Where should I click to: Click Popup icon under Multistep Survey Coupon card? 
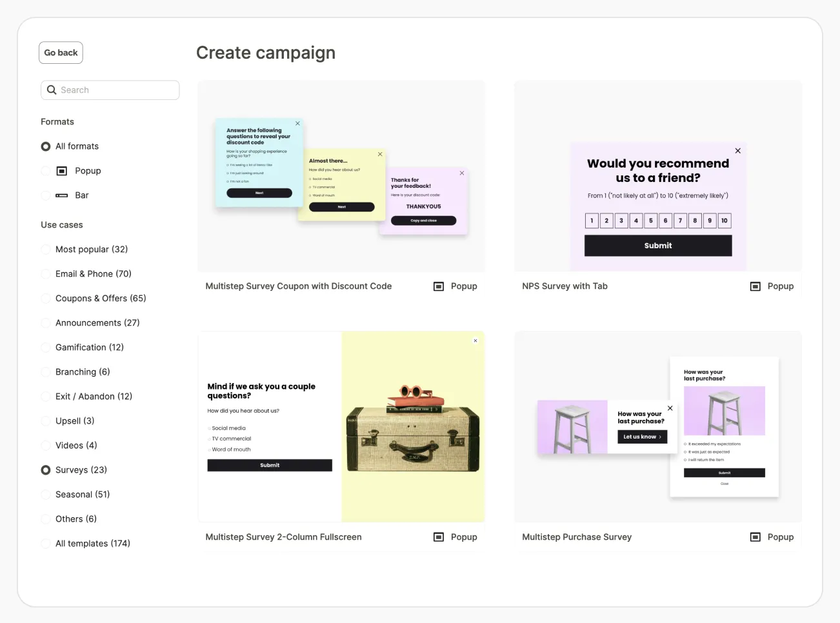coord(439,286)
